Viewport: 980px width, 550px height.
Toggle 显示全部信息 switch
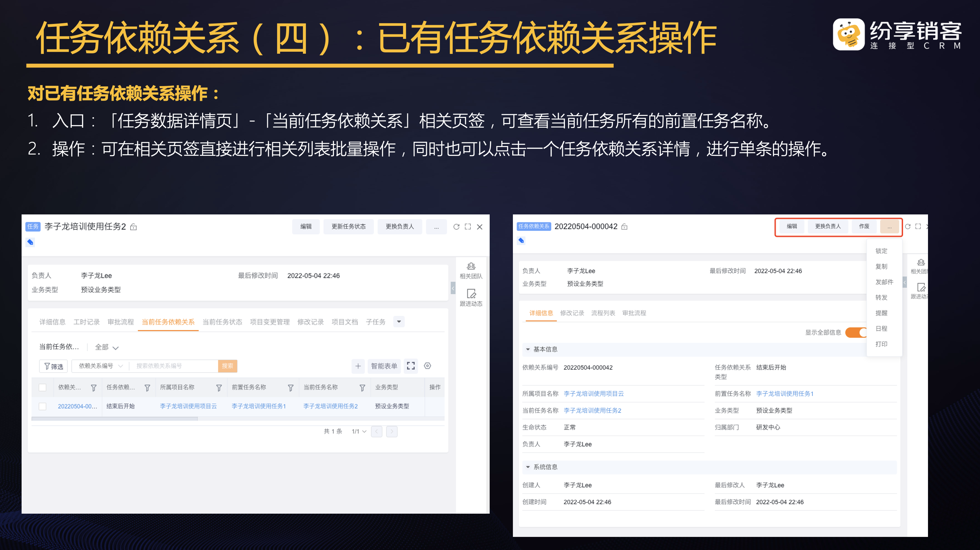856,333
